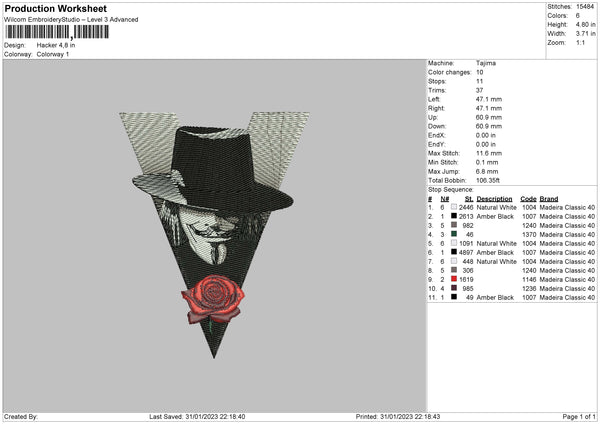This screenshot has width=600, height=424.
Task: Click the Right value 47.1 mm
Action: 489,108
